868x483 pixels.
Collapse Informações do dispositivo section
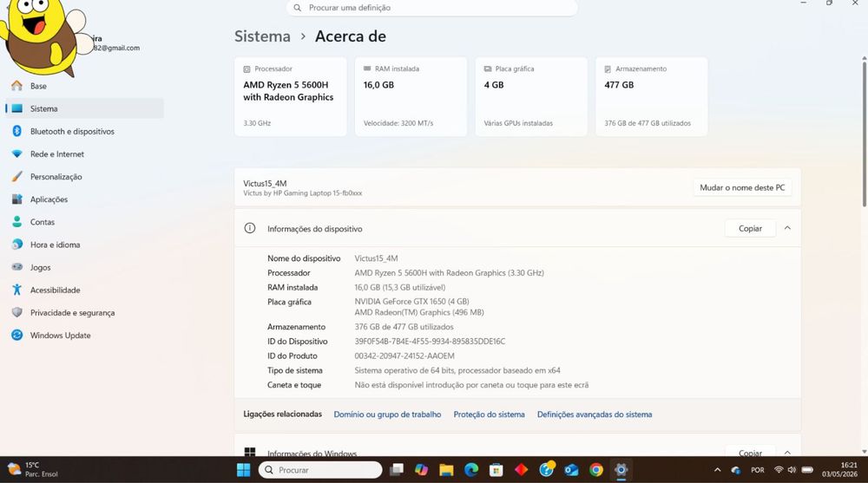coord(787,228)
